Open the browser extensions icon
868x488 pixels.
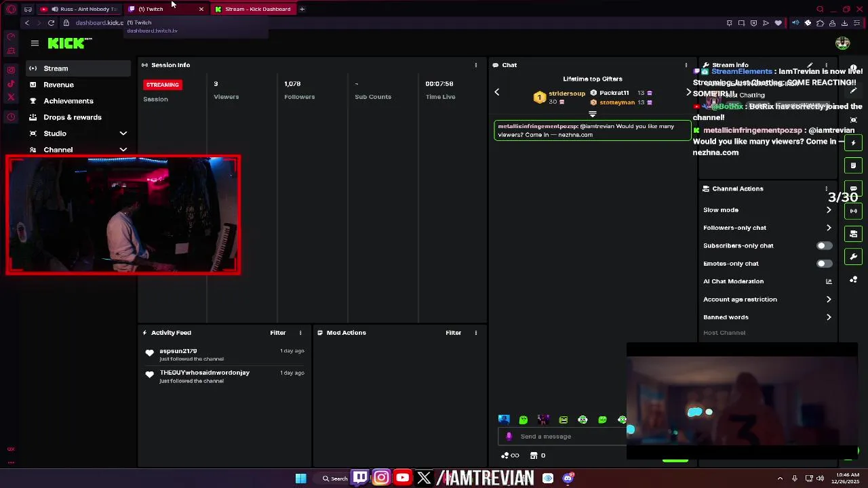tap(820, 22)
